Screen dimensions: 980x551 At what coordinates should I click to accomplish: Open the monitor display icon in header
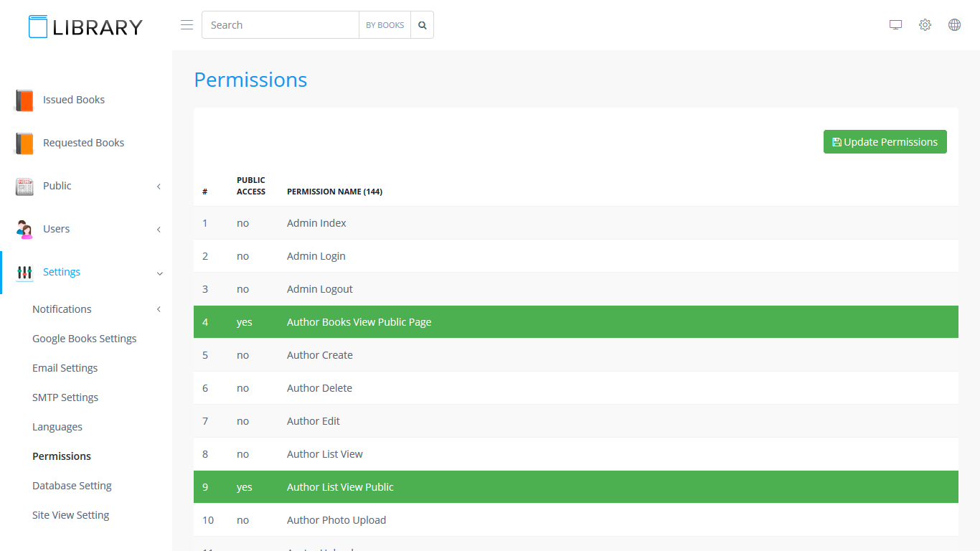tap(895, 25)
